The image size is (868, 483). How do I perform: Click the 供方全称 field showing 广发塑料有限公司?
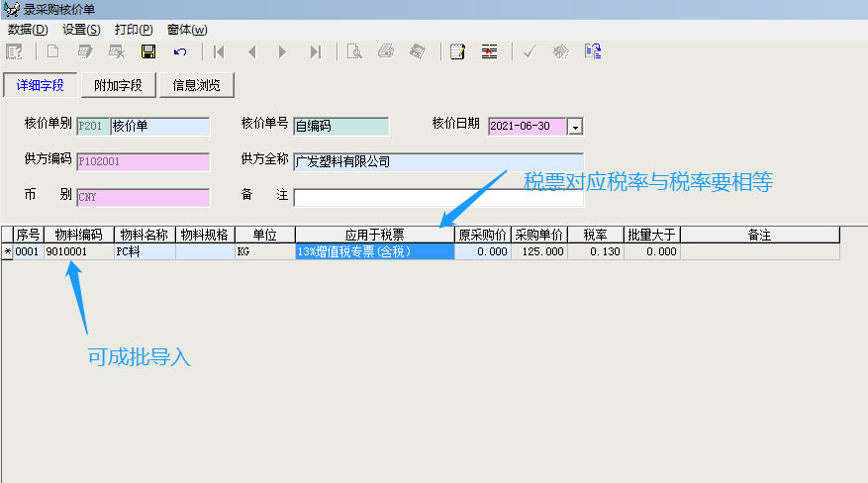[437, 161]
